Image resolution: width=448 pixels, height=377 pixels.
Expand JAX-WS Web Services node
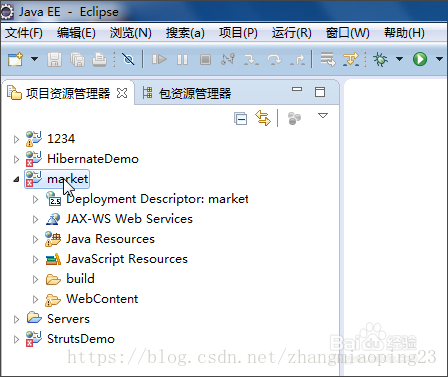[x=35, y=219]
